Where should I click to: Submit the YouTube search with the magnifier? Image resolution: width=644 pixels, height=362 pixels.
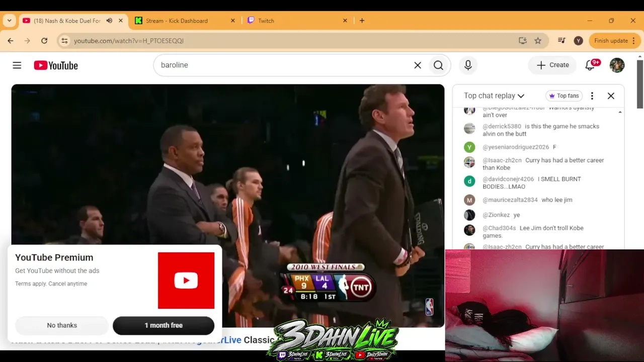(438, 65)
